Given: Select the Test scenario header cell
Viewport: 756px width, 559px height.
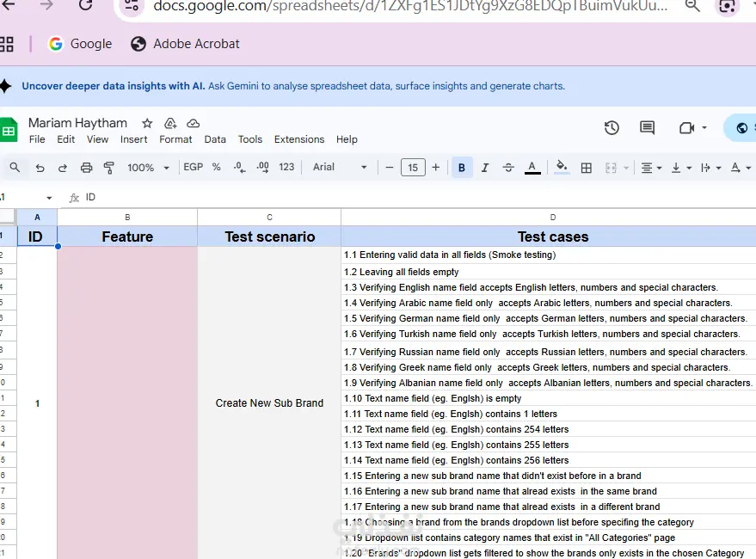Looking at the screenshot, I should click(x=269, y=236).
